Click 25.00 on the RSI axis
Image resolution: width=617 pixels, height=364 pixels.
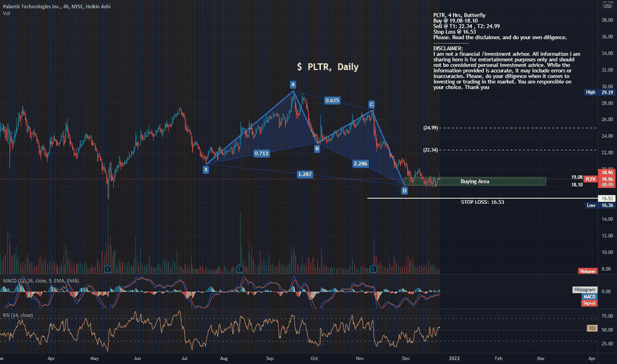[x=607, y=343]
